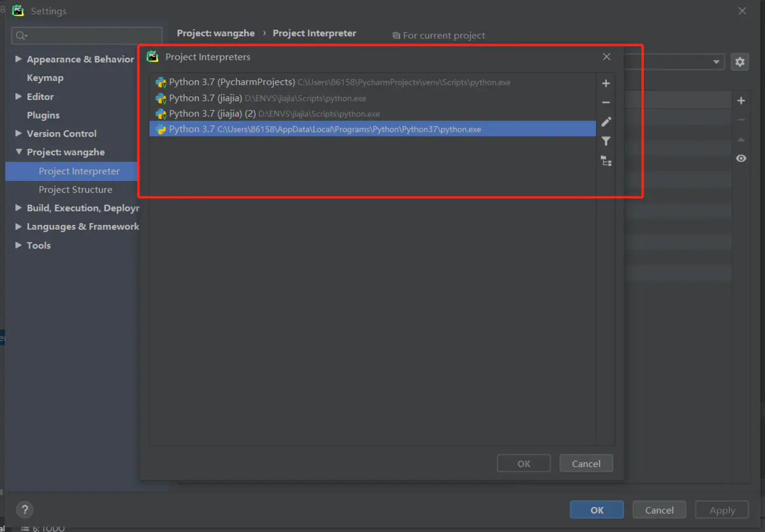The width and height of the screenshot is (765, 532).
Task: Expand the Appearance & Behavior section
Action: tap(18, 59)
